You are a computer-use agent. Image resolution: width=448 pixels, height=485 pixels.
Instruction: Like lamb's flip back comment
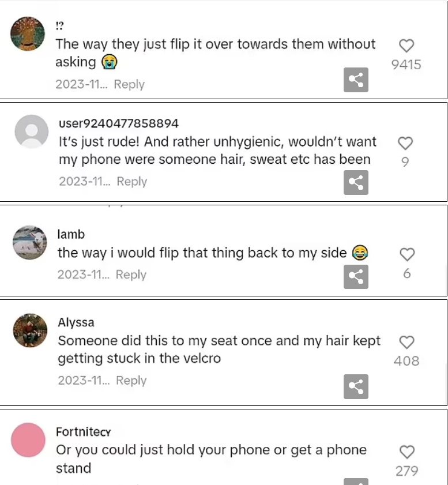coord(407,254)
